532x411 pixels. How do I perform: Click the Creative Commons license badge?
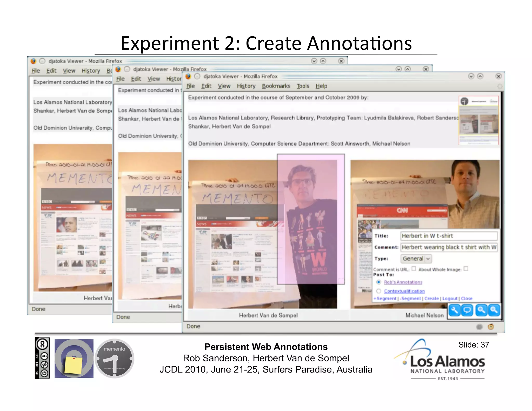42,358
